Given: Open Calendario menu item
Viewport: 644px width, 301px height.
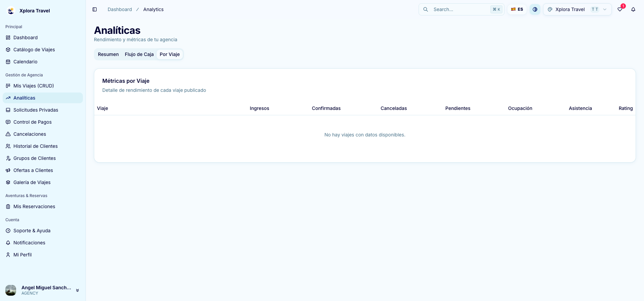Looking at the screenshot, I should pyautogui.click(x=43, y=62).
